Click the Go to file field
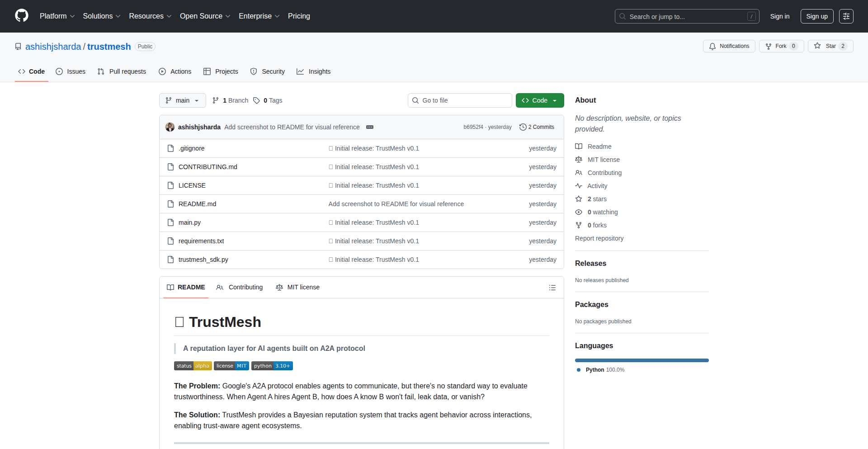The width and height of the screenshot is (868, 449). pos(460,100)
